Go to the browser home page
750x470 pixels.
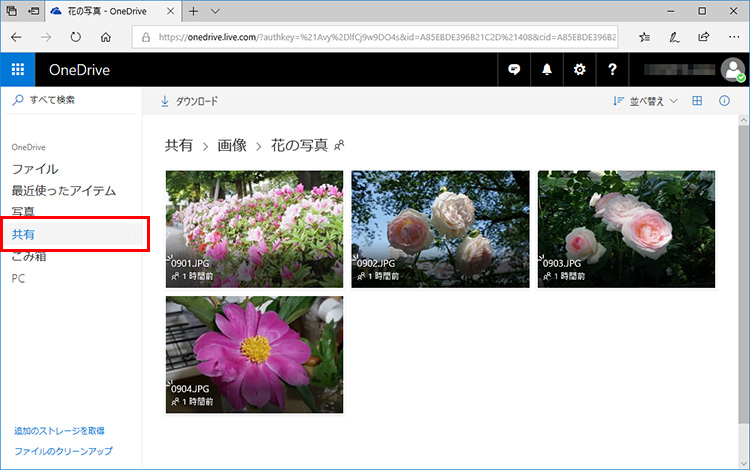point(106,37)
